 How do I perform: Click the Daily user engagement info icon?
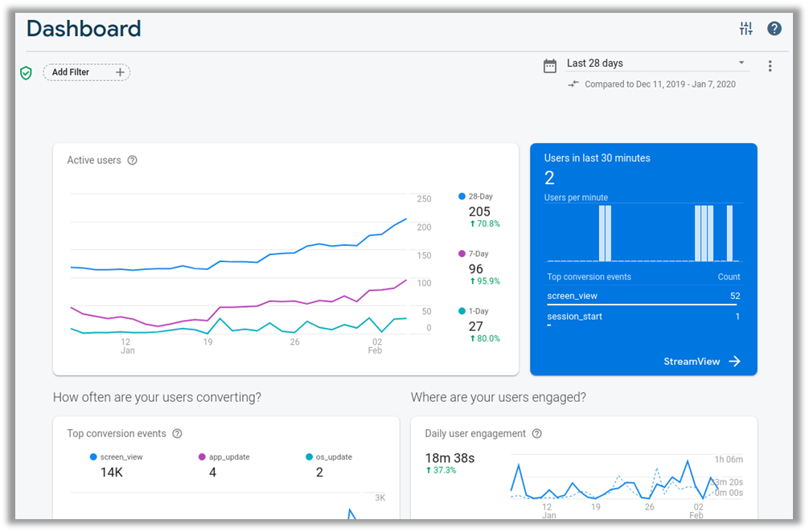coord(537,433)
